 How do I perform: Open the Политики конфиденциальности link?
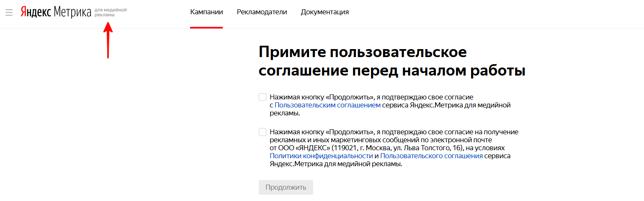[321, 156]
